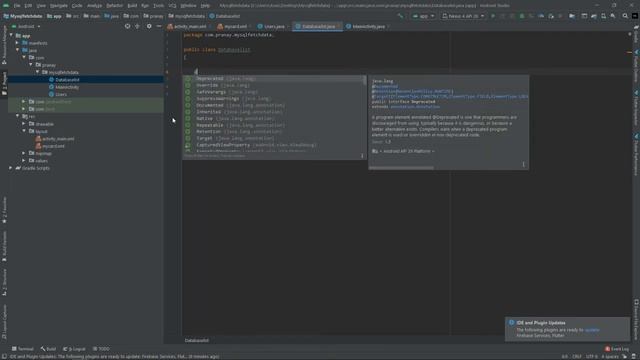The height and width of the screenshot is (360, 640).
Task: Collapse the app module tree node
Action: (11, 36)
